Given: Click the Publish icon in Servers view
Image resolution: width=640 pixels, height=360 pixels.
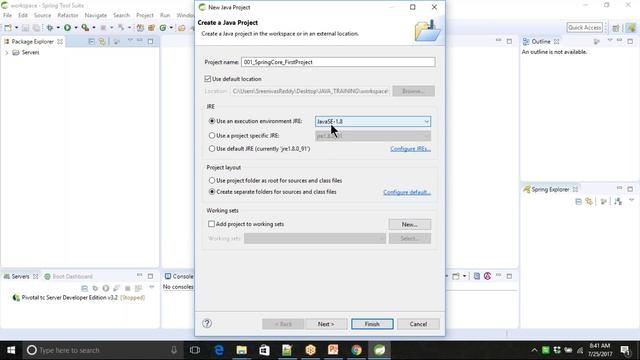Looking at the screenshot, I should (138, 288).
